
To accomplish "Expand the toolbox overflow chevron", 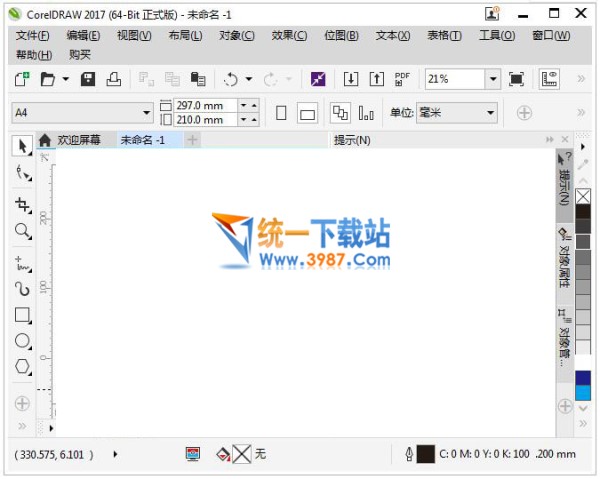I will click(22, 426).
